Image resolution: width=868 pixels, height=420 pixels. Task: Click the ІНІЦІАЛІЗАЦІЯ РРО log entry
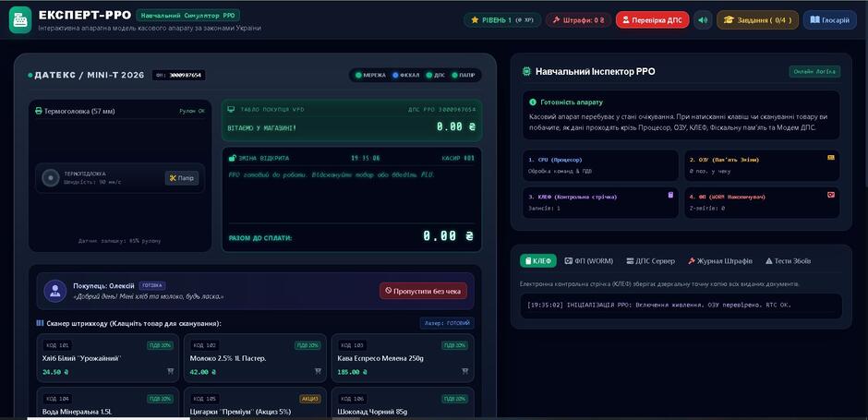click(x=658, y=305)
